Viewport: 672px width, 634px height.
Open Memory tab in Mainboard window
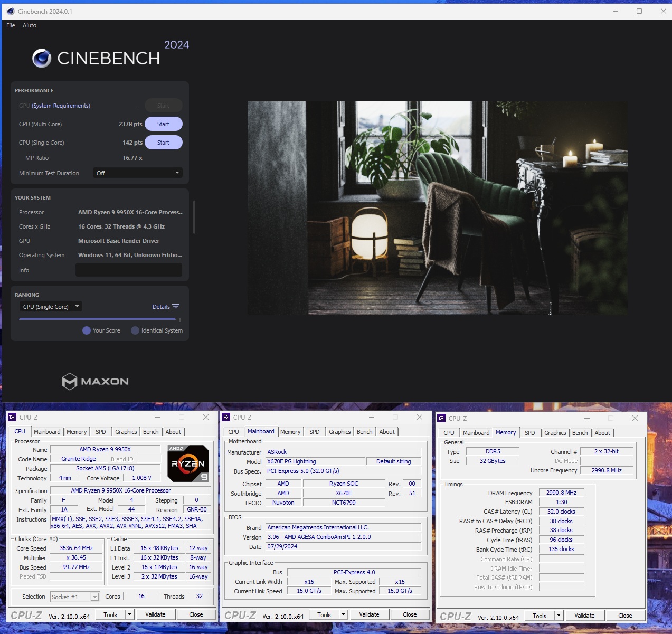point(290,432)
